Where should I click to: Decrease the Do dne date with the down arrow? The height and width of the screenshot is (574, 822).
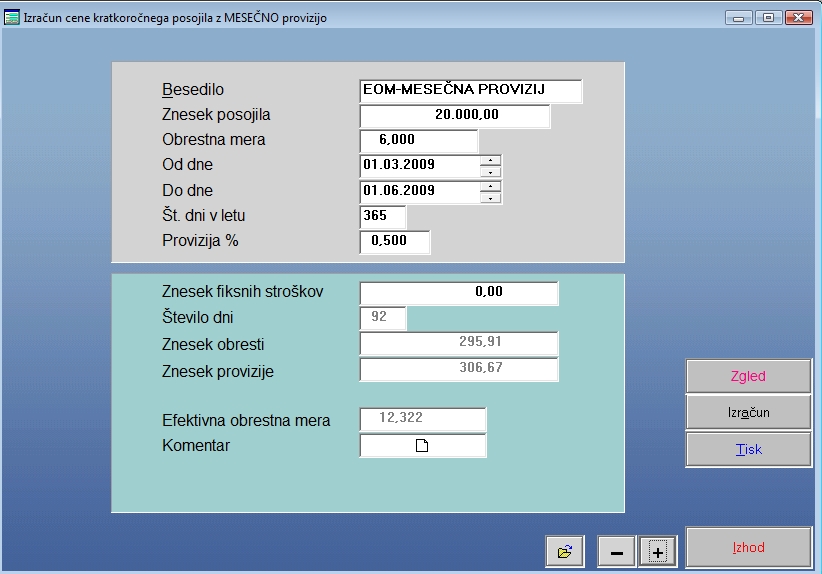tap(490, 197)
